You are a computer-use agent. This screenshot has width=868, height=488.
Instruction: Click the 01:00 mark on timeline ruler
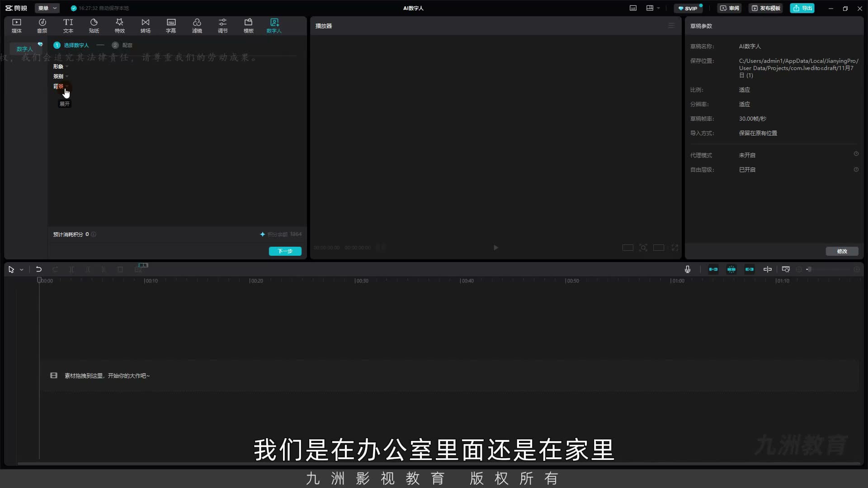tap(677, 281)
